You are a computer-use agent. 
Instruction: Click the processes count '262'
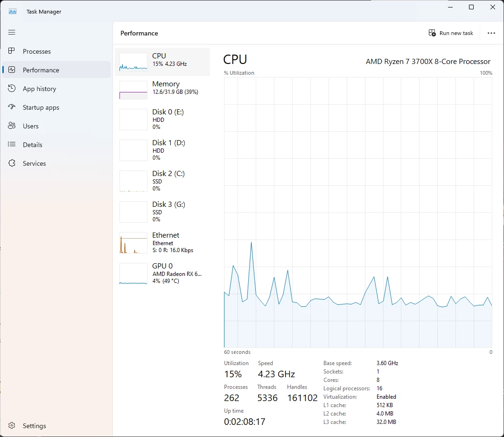point(231,398)
